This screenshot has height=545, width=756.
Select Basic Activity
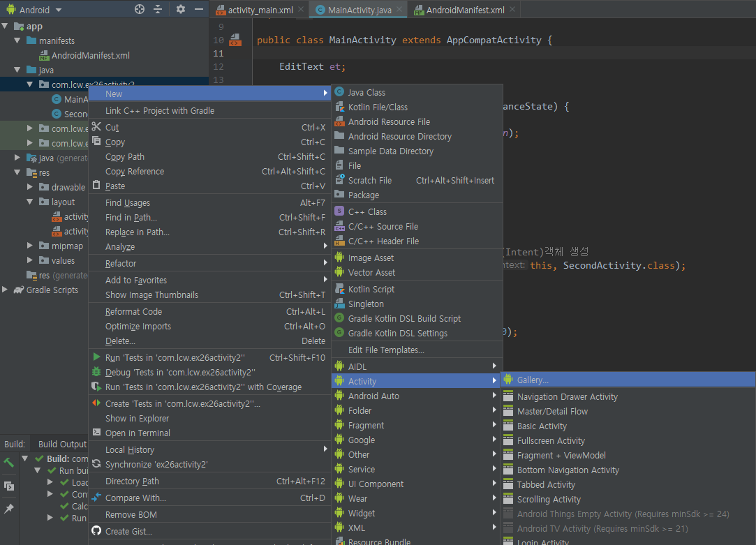pos(628,426)
